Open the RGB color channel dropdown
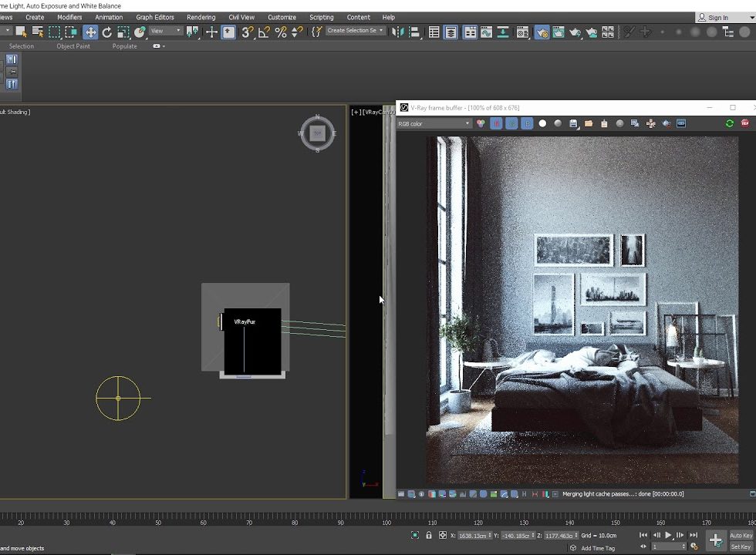756x555 pixels. 434,123
